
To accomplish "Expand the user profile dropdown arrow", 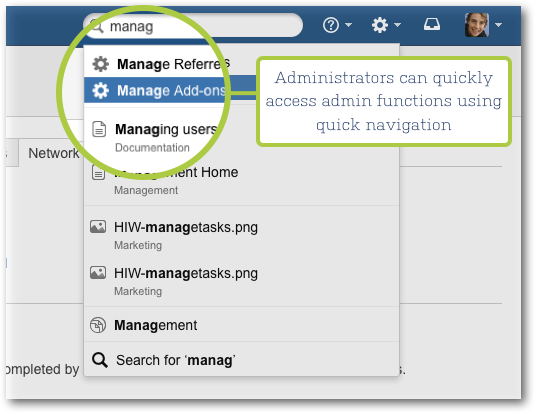I will 498,25.
